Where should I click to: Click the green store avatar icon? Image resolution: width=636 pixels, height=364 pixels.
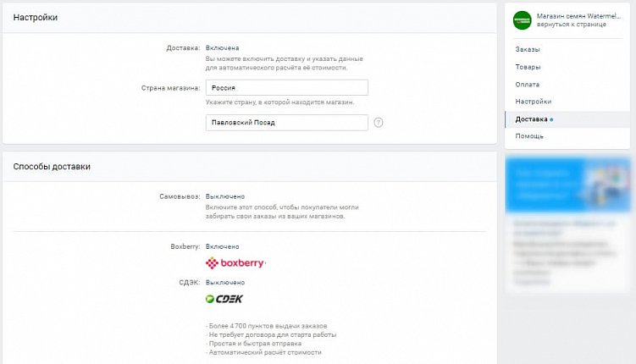(523, 20)
